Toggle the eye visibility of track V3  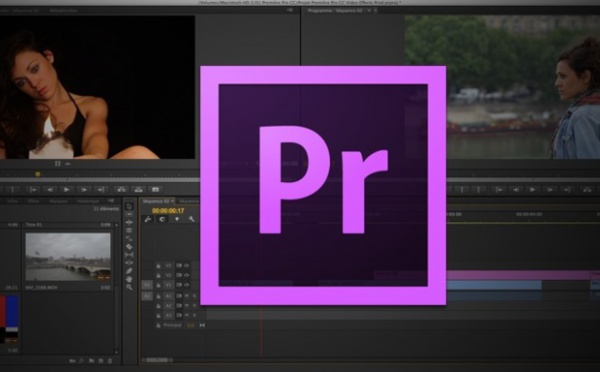pos(187,265)
